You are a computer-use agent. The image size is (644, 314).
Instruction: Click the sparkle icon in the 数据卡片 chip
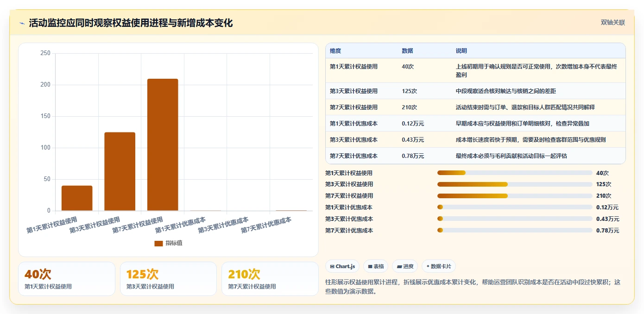[428, 266]
